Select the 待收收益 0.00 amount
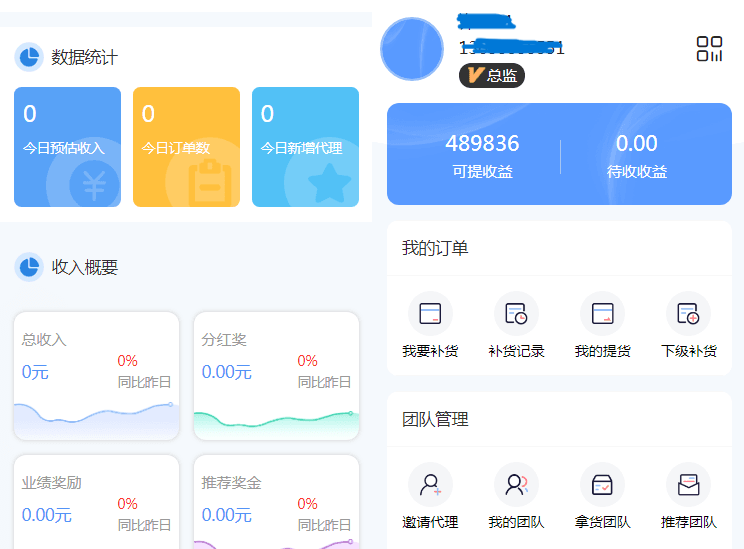 pyautogui.click(x=637, y=155)
